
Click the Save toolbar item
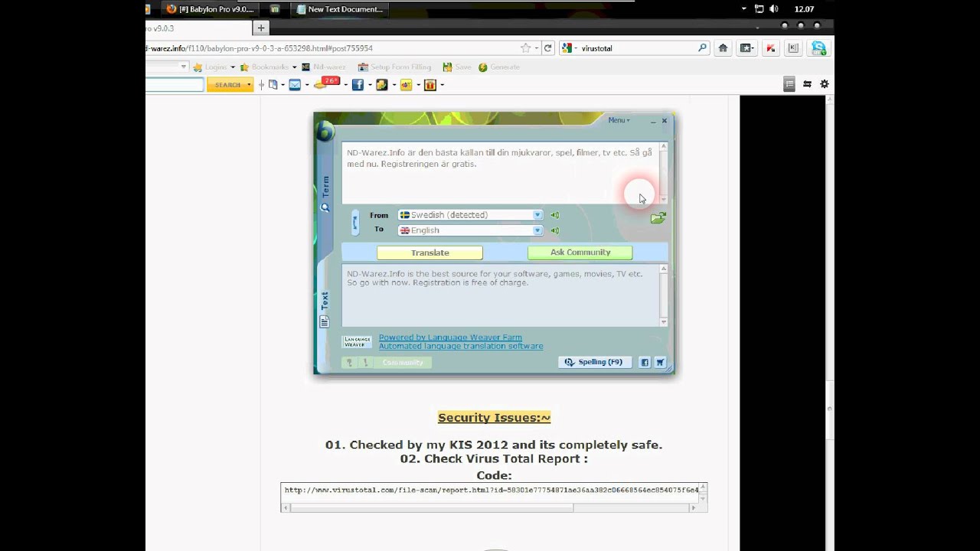(x=457, y=67)
